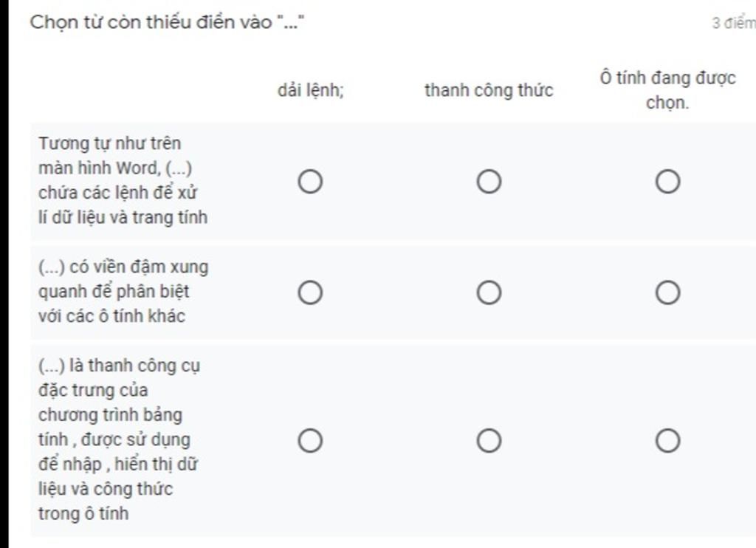Select 'dải lệnh;' for the 'thanh công cụ đặc trưng' row

[310, 441]
